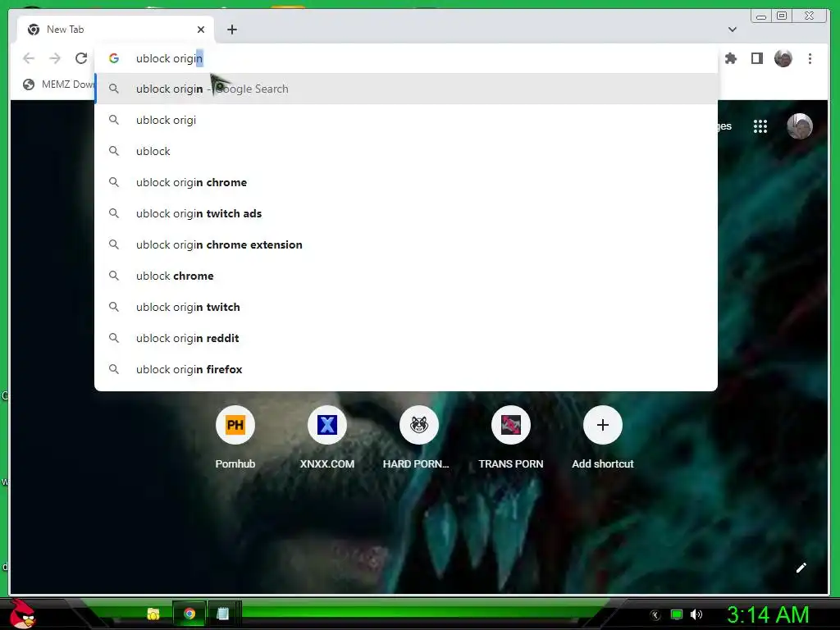Click the customize page pencil icon
This screenshot has height=630, width=840.
(801, 568)
